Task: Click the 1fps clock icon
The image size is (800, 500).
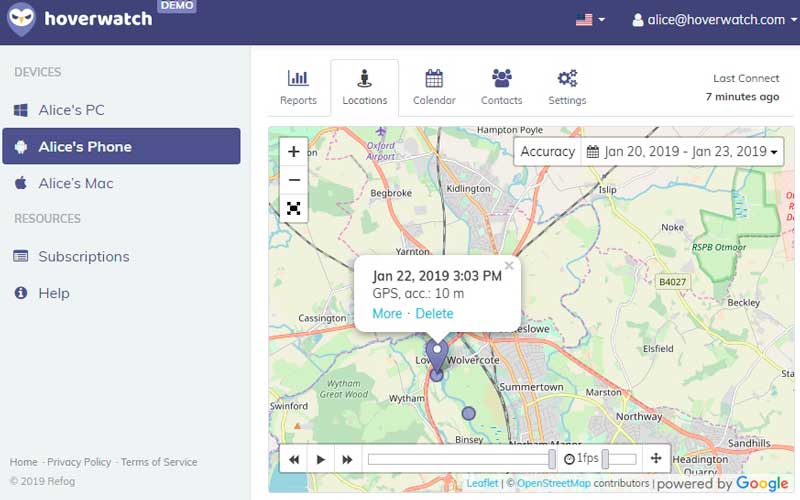Action: [x=569, y=459]
